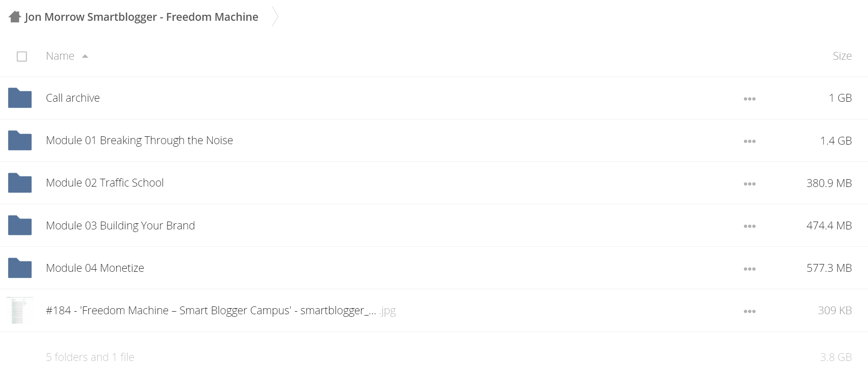
Task: Click the home icon in breadcrumb
Action: [x=15, y=17]
